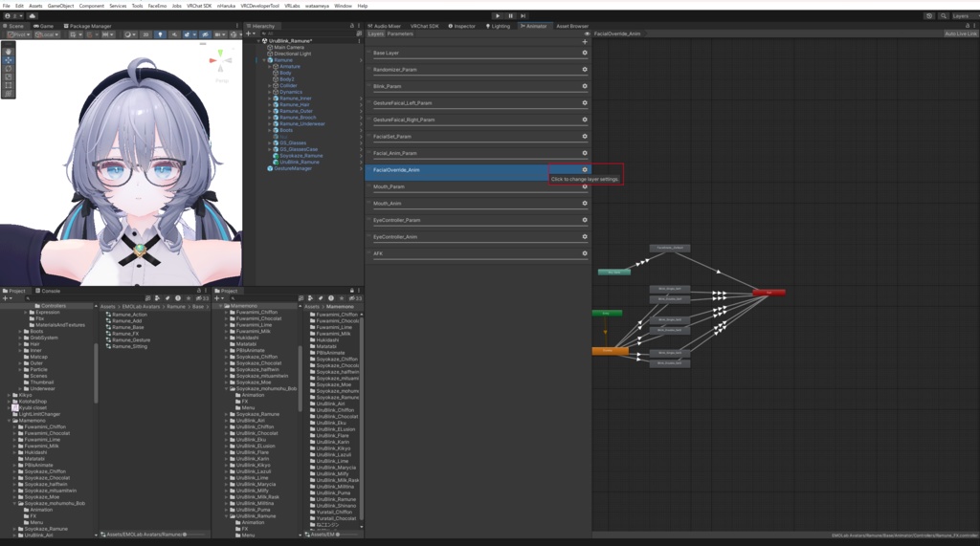The width and height of the screenshot is (980, 546).
Task: Open gear settings for Base Layer
Action: (x=585, y=53)
